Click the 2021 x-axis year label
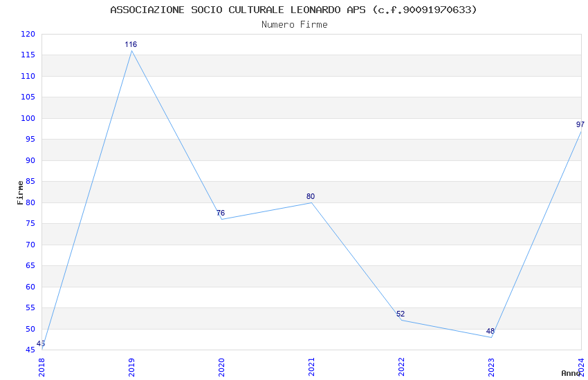Image resolution: width=588 pixels, height=380 pixels. pyautogui.click(x=311, y=368)
